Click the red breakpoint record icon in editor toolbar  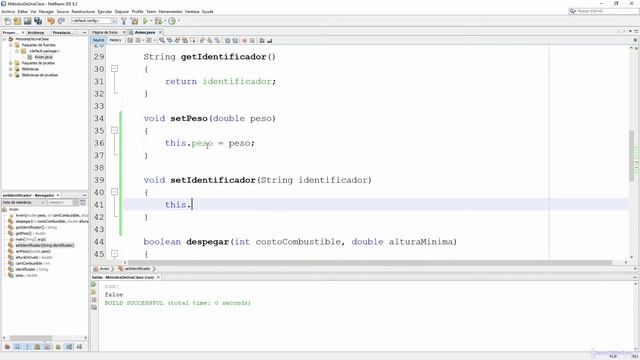coord(244,40)
